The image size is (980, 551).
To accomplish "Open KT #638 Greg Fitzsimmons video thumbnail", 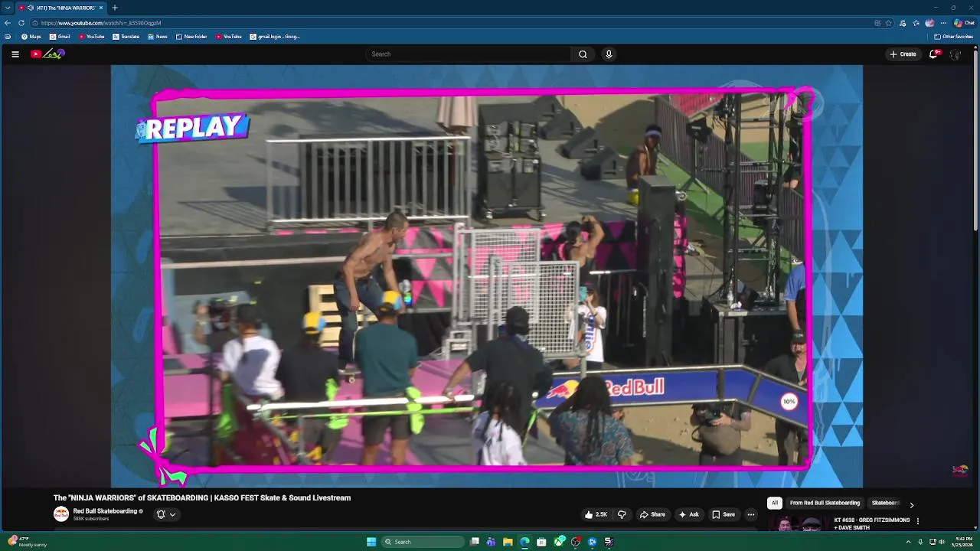I will point(799,524).
